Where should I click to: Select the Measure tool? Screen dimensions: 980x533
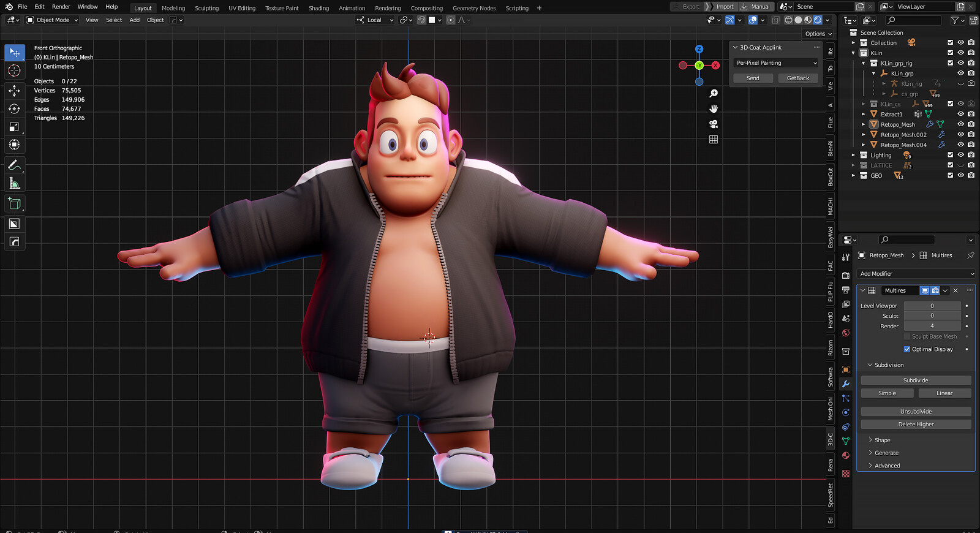coord(15,184)
